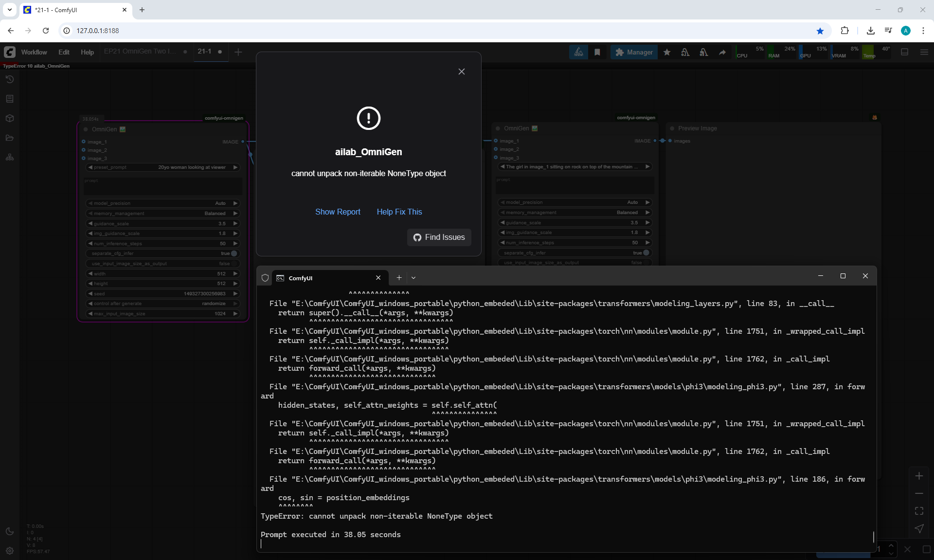This screenshot has height=560, width=934.
Task: Toggle the dark theme moon icon
Action: click(x=10, y=531)
